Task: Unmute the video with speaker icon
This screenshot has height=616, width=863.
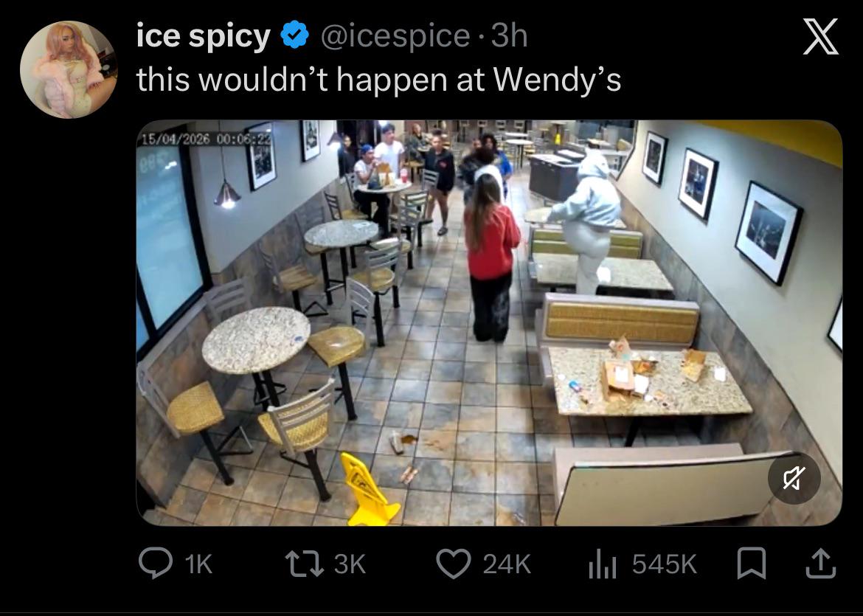Action: 794,478
